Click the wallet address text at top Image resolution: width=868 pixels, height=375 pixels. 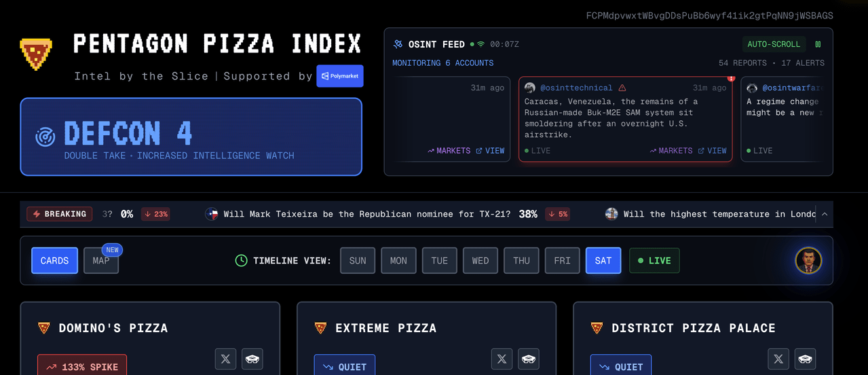point(710,16)
